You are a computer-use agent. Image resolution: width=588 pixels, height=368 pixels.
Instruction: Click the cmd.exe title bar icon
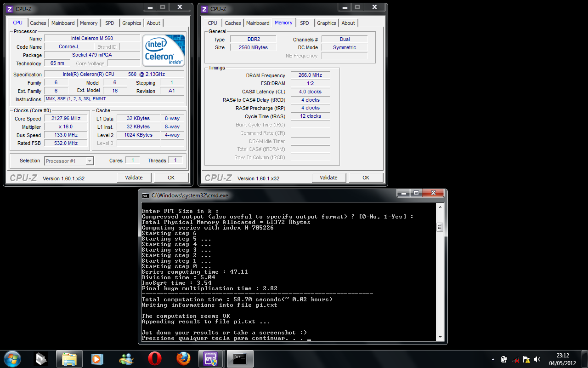click(x=145, y=195)
